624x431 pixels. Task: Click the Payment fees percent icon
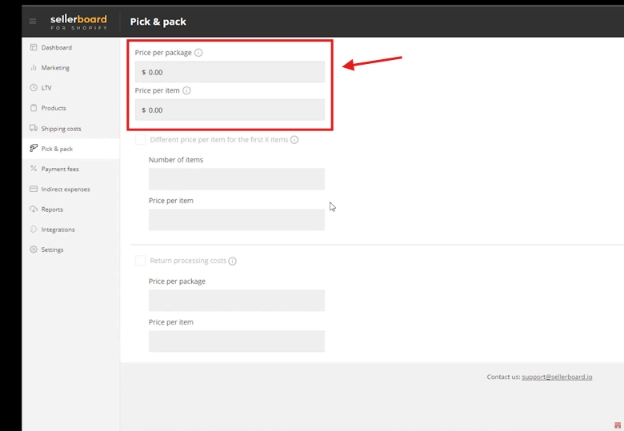point(34,169)
